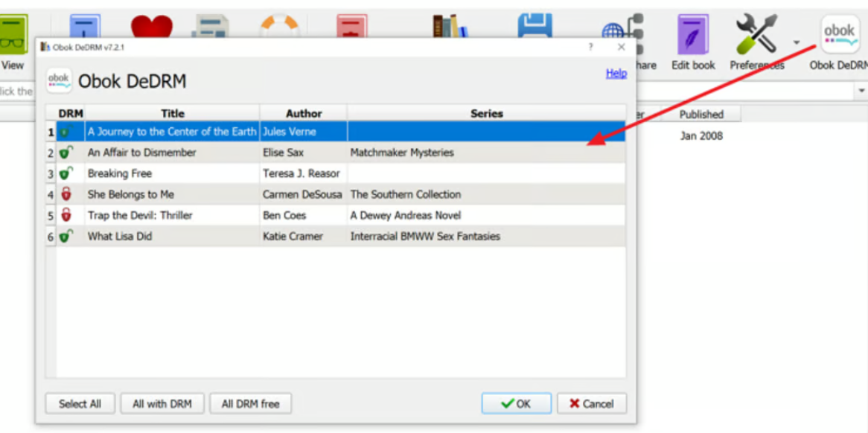Open the purple Edit book icon
This screenshot has width=868, height=433.
(693, 34)
